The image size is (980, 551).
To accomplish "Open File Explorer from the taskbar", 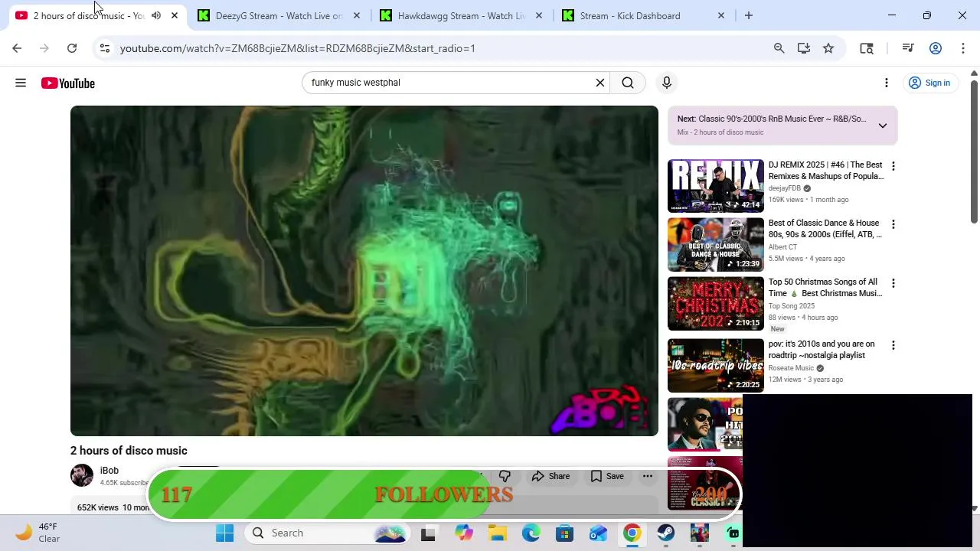I will click(498, 533).
